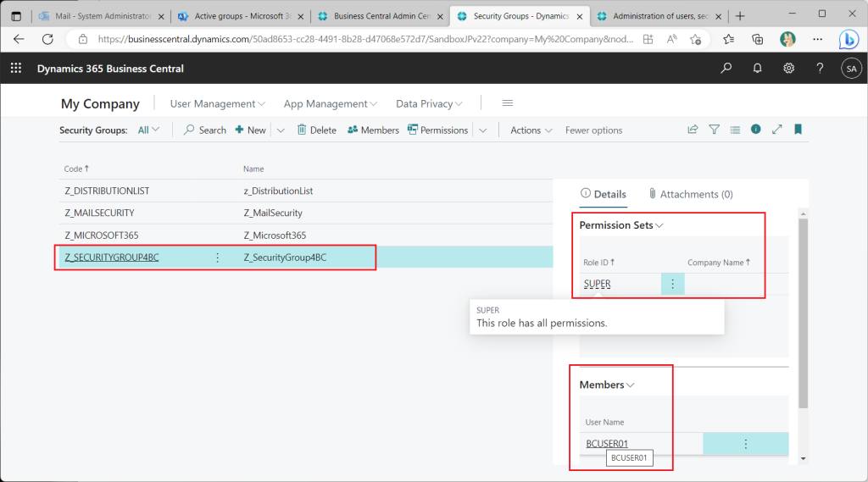The width and height of the screenshot is (868, 482).
Task: Click the browser address bar URL
Action: click(x=365, y=39)
